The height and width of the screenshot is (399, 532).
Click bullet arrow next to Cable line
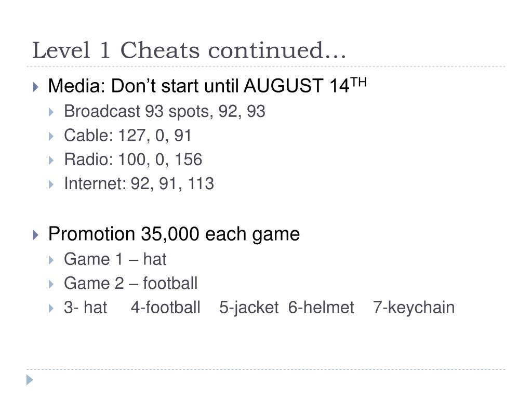pos(51,137)
